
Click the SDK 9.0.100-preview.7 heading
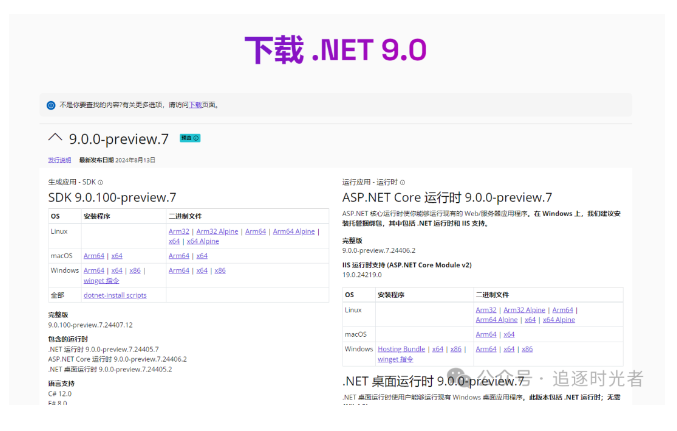(x=112, y=197)
